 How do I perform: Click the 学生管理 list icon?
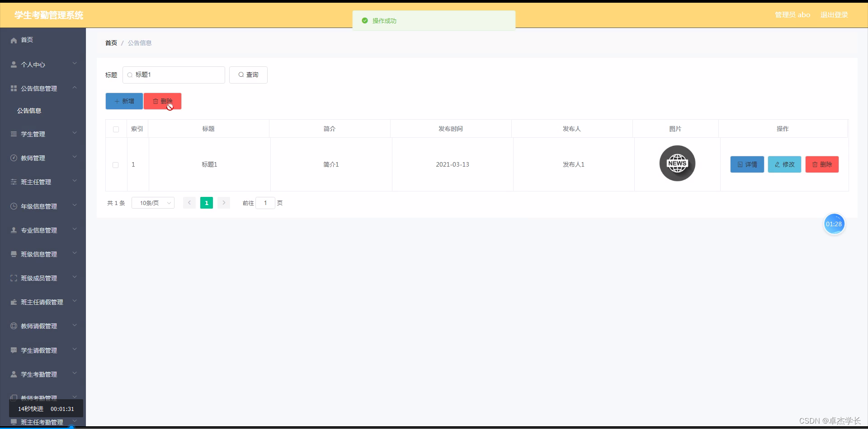point(14,134)
